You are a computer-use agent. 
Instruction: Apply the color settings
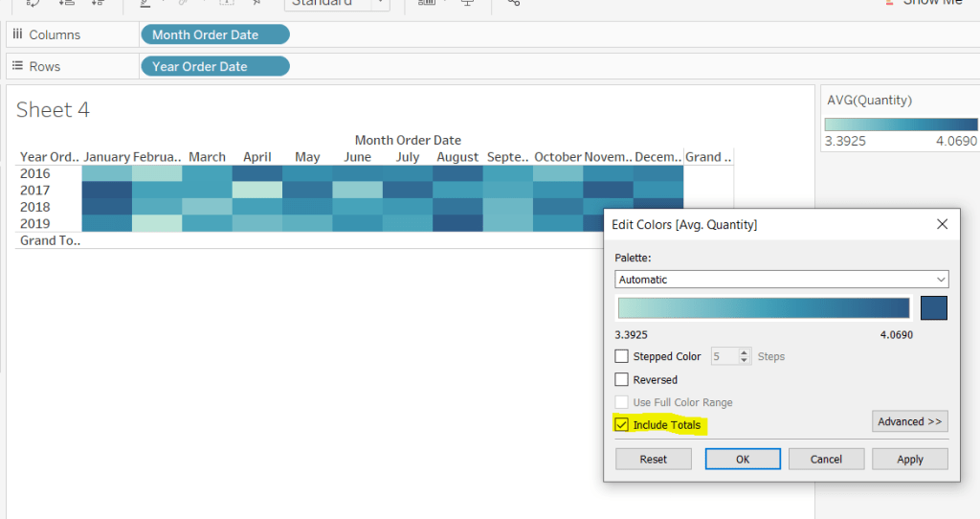coord(909,459)
